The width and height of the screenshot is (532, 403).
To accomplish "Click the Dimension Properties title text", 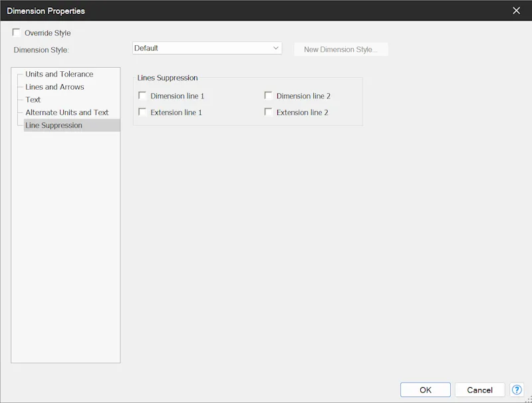I will click(x=46, y=11).
